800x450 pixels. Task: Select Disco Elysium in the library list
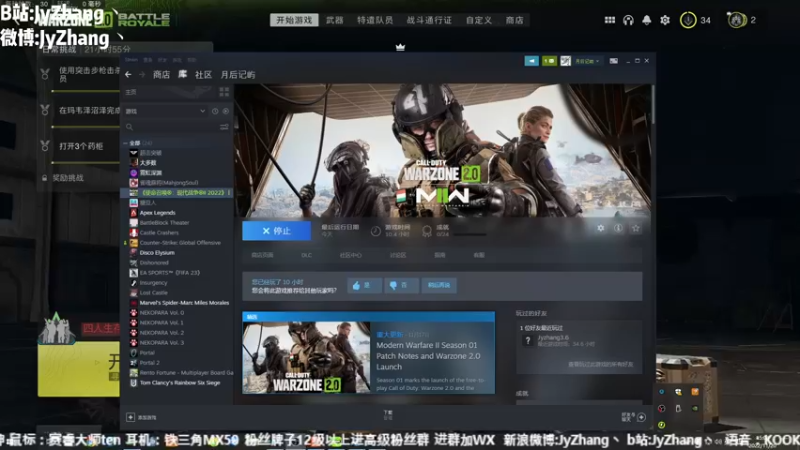(x=157, y=253)
